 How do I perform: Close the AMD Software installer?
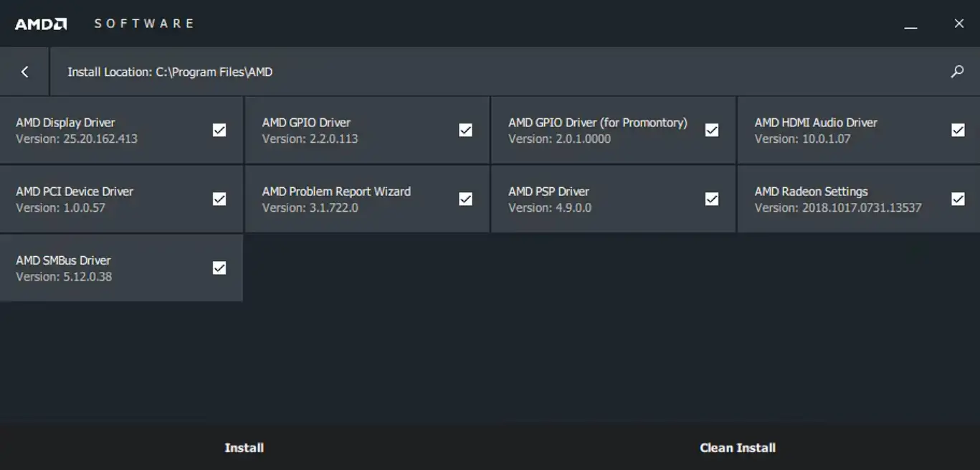point(958,24)
